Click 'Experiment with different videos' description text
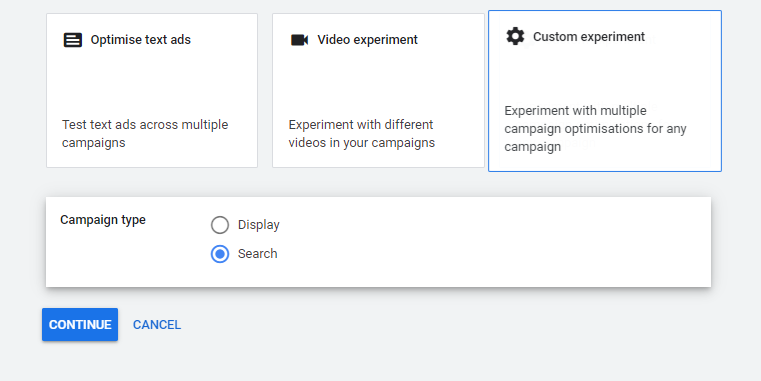 [x=362, y=133]
